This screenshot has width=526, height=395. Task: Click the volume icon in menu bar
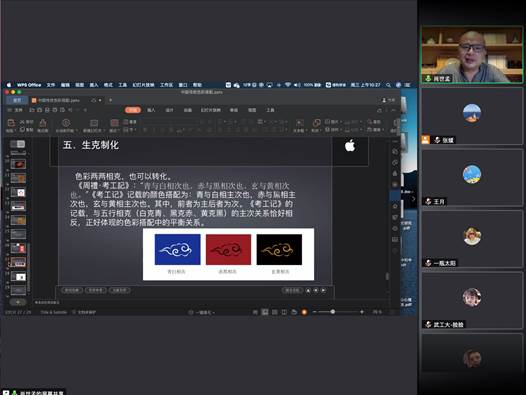point(297,85)
